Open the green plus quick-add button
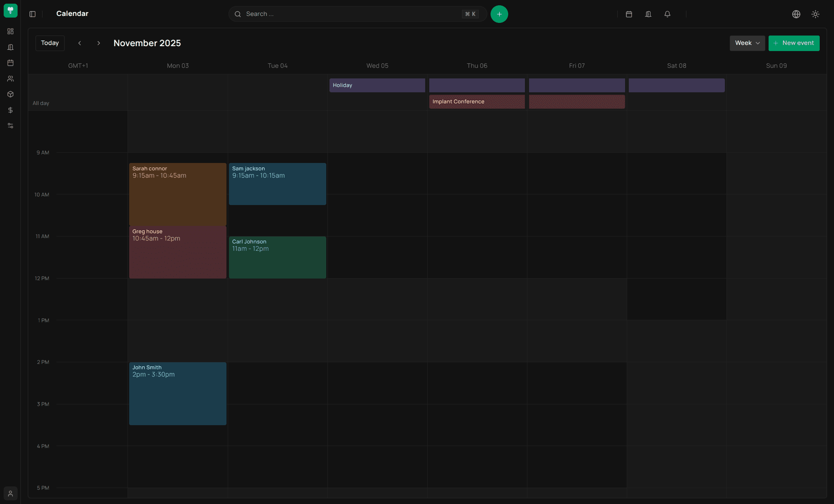This screenshot has width=834, height=504. 499,14
